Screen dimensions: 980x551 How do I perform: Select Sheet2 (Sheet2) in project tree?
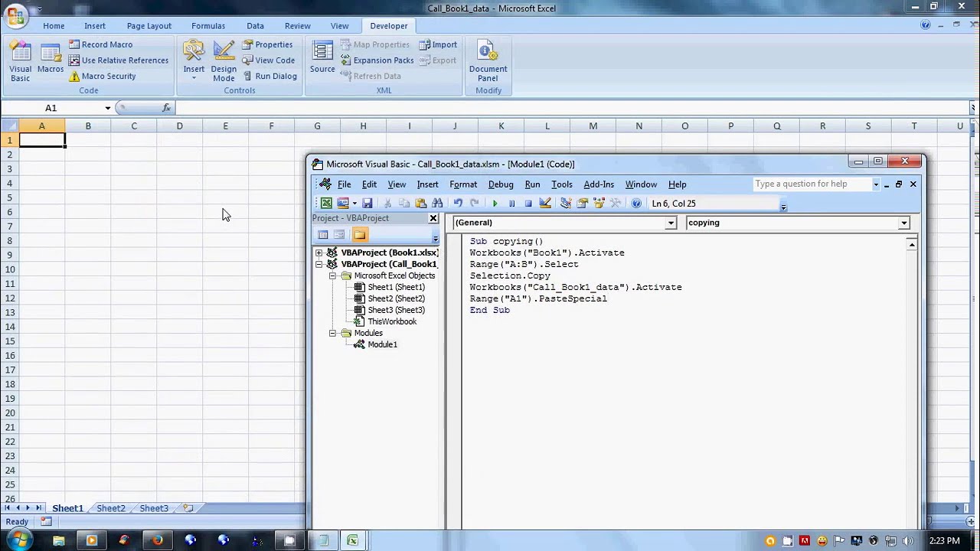click(x=396, y=298)
